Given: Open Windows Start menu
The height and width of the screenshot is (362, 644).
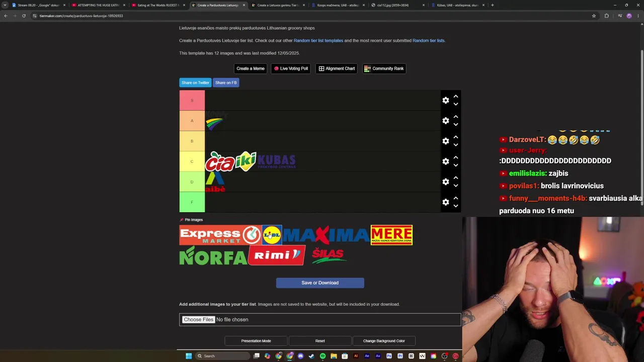Looking at the screenshot, I should [x=189, y=356].
